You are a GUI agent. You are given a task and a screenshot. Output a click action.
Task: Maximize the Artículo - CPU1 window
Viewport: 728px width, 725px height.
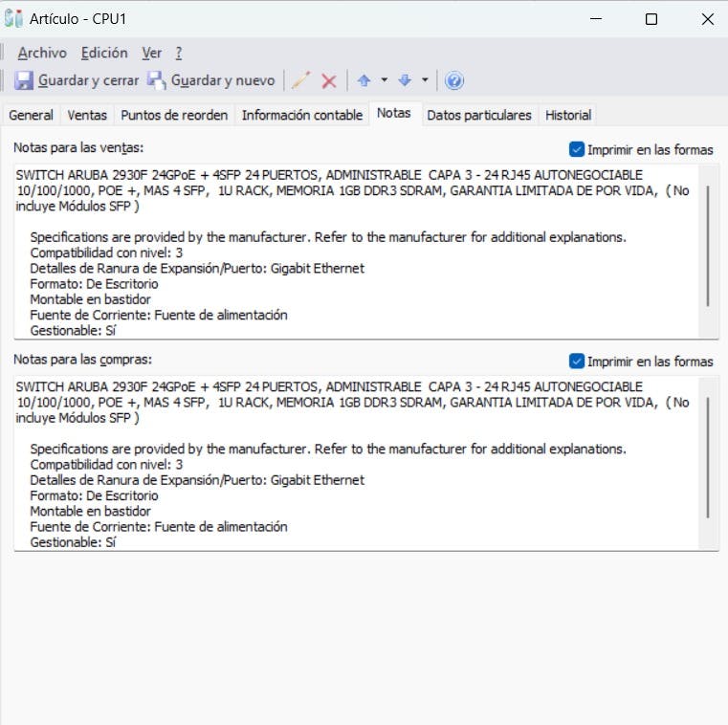[x=651, y=19]
